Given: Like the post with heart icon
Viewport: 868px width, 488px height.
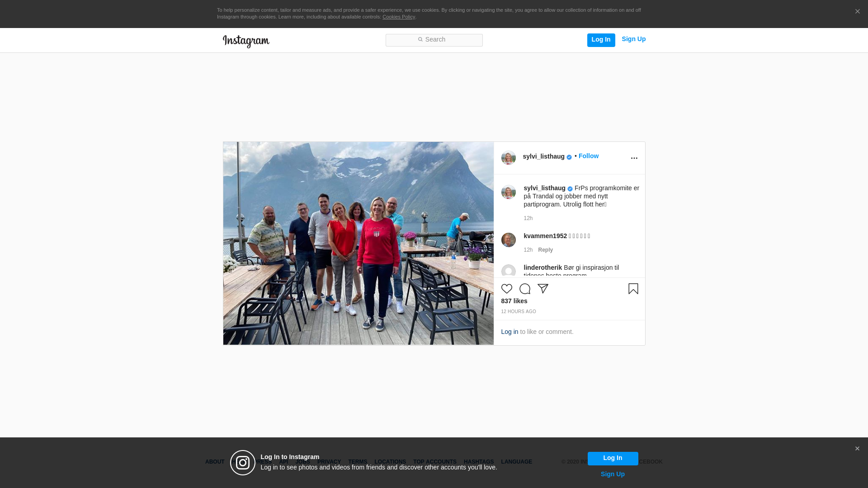Looking at the screenshot, I should click(507, 289).
